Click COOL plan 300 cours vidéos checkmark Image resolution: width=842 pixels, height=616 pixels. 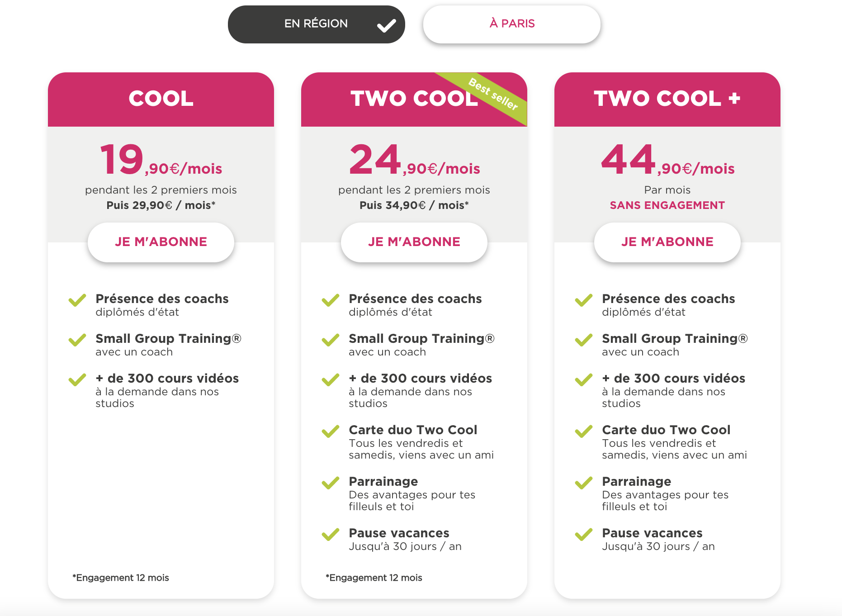click(77, 380)
